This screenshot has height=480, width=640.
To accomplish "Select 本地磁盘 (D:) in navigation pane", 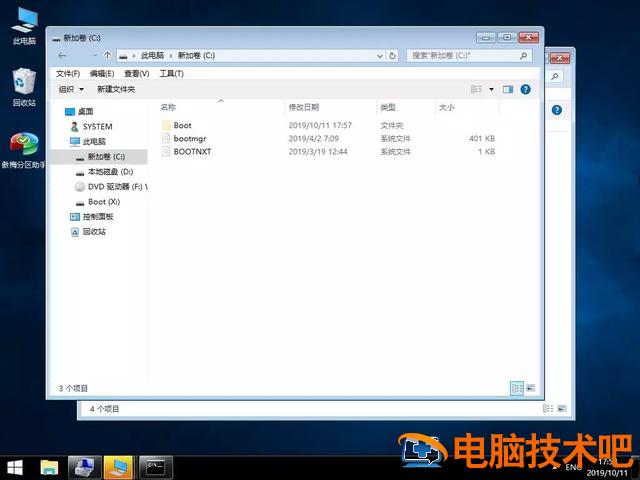I will click(x=110, y=172).
